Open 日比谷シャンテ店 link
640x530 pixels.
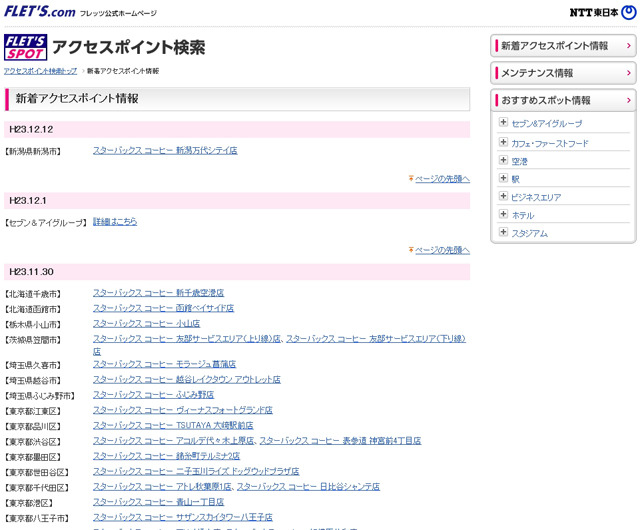pos(308,486)
